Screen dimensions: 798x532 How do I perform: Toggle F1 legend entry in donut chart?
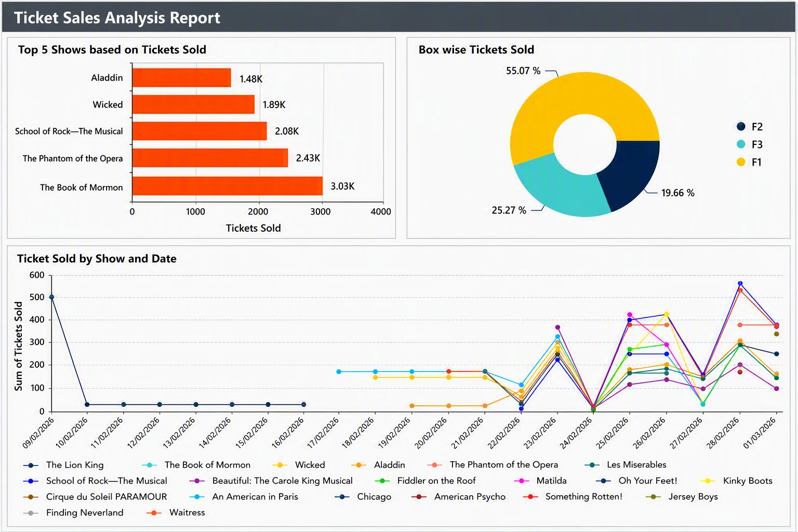pos(750,162)
